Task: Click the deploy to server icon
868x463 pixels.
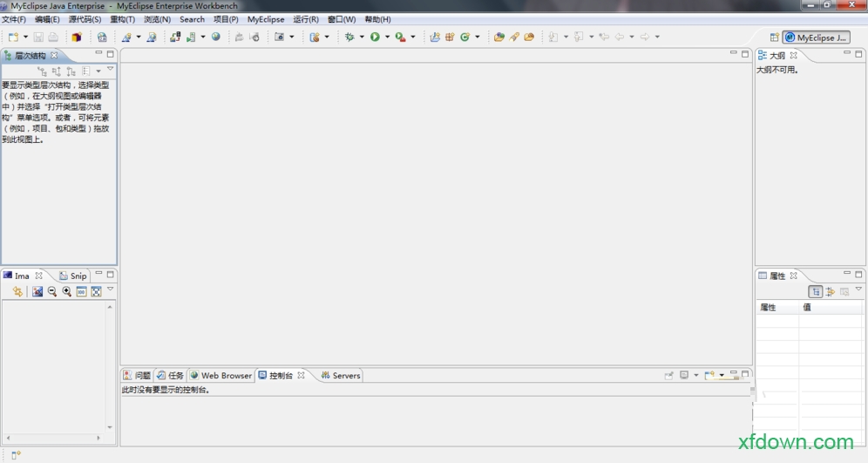Action: pos(175,37)
